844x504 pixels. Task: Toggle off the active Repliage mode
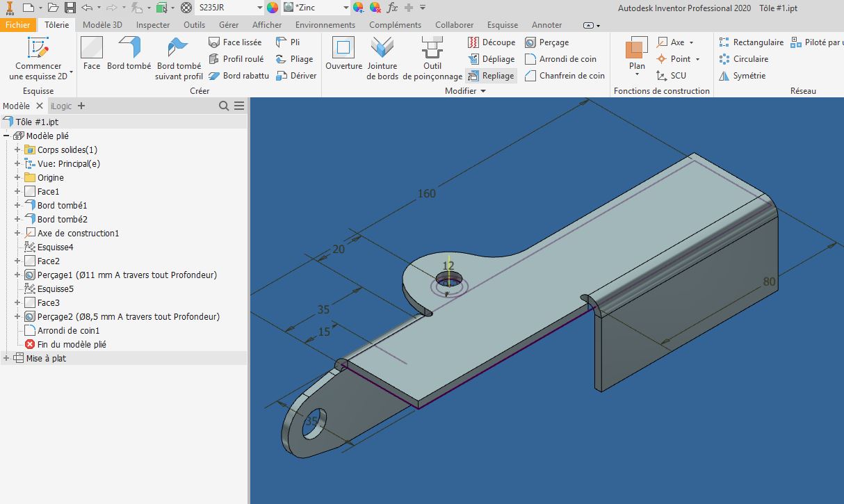492,75
